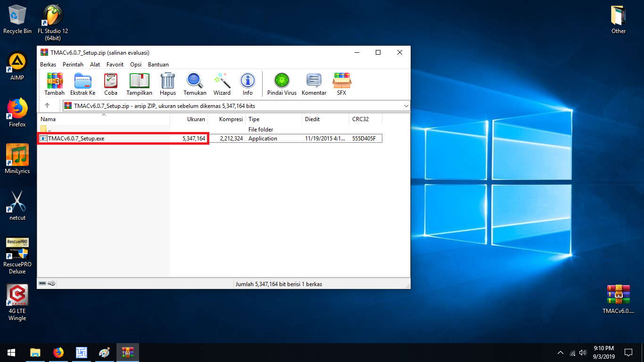Screen dimensions: 644x362
Task: Open the Berkas menu
Action: pyautogui.click(x=48, y=65)
